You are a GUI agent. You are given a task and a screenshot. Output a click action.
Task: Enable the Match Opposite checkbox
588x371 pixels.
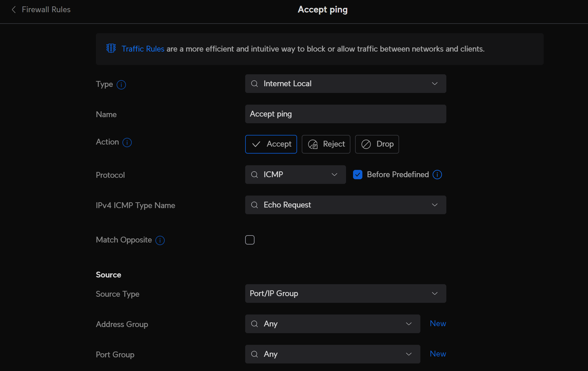pyautogui.click(x=250, y=240)
